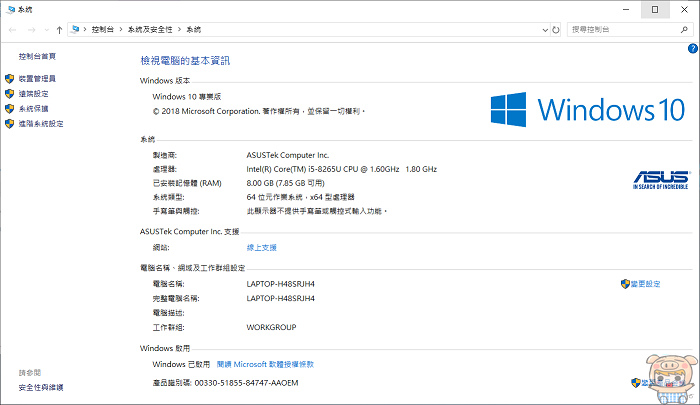Click inside the 搜尋控制台 search field
Image resolution: width=700 pixels, height=405 pixels.
click(x=620, y=30)
